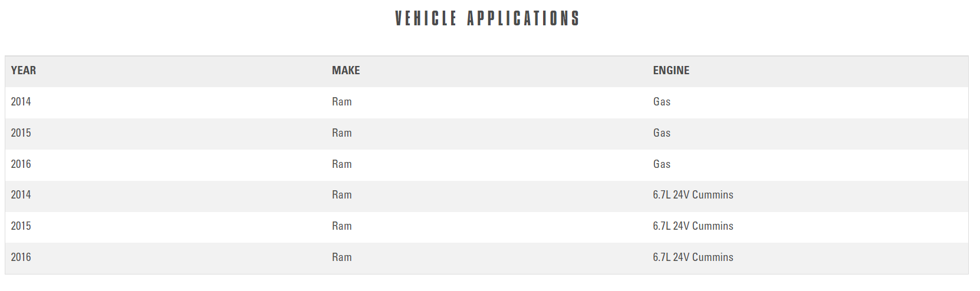Click the 6.7L 24V Cummins cell for 2015

tap(693, 226)
